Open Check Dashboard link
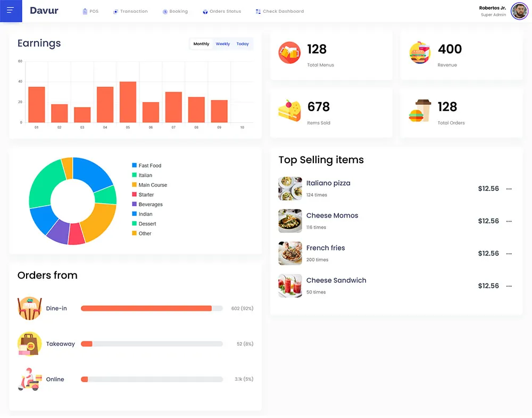Screen dimensions: 532x418 click(284, 11)
